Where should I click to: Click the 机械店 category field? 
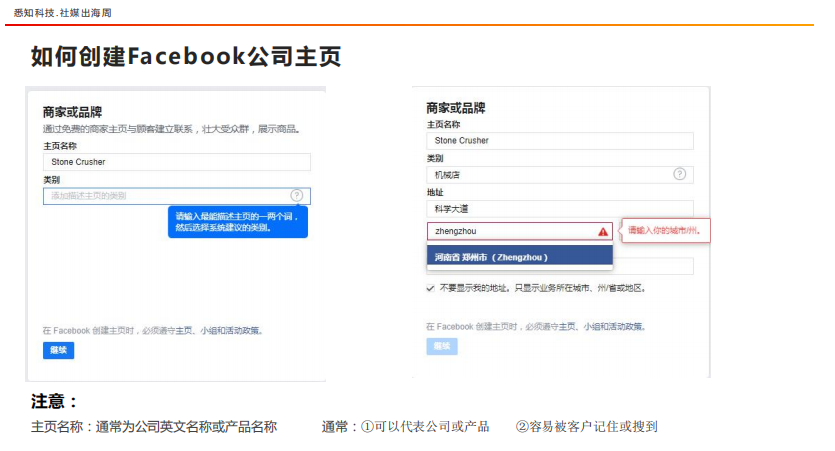(560, 175)
